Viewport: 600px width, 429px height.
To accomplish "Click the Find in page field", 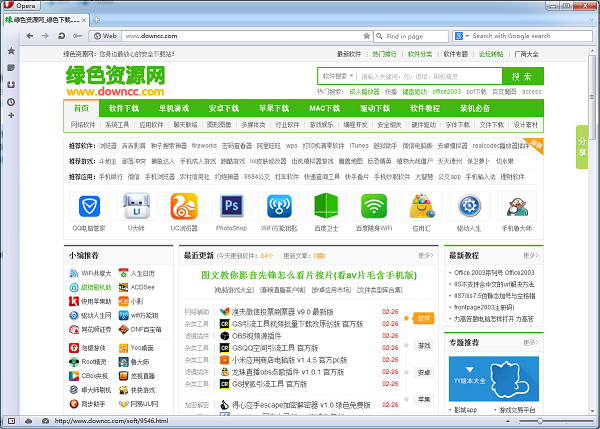I will [411, 36].
